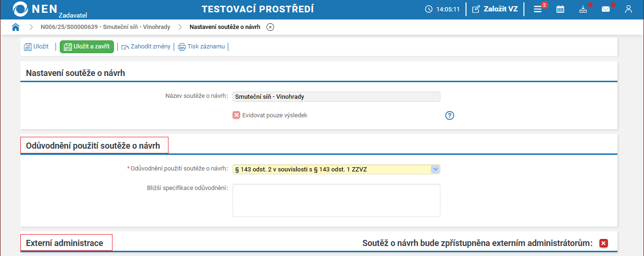644x256 pixels.
Task: Open the calendar icon in header
Action: pos(560,9)
